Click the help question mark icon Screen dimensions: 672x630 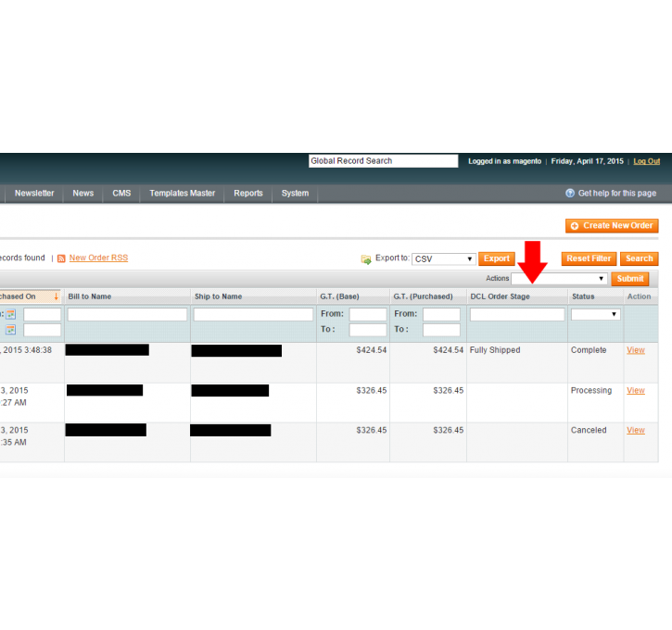click(570, 194)
